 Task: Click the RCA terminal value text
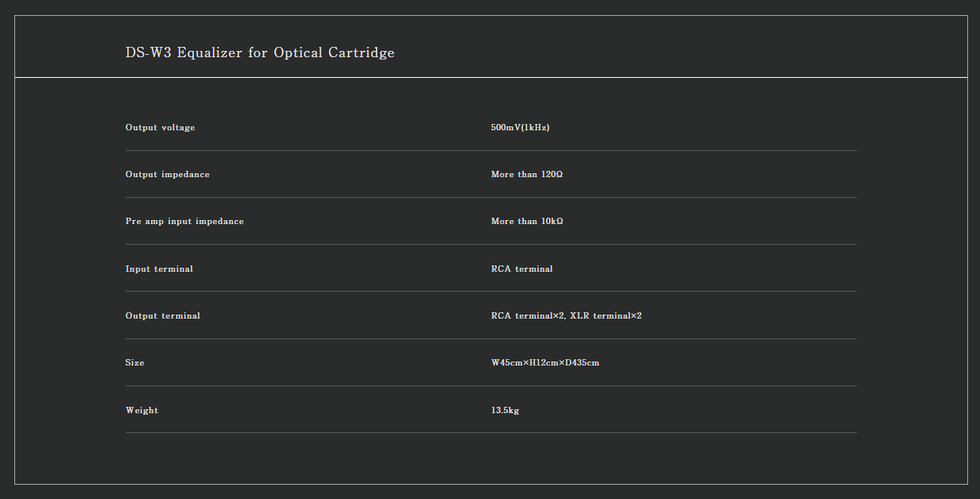(x=522, y=269)
